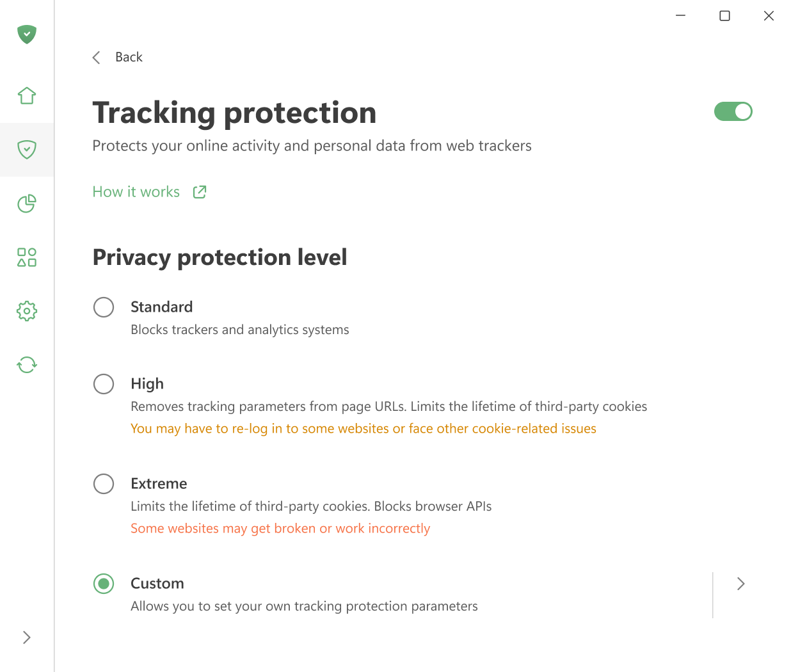Screen dimensions: 791x672
Task: Open the Reports pie-chart sidebar icon
Action: [x=26, y=204]
